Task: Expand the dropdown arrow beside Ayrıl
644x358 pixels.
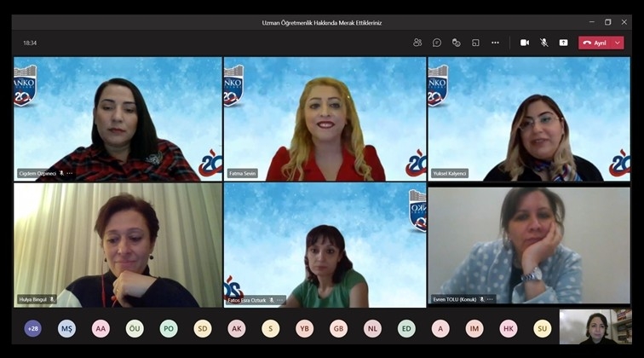Action: point(618,43)
